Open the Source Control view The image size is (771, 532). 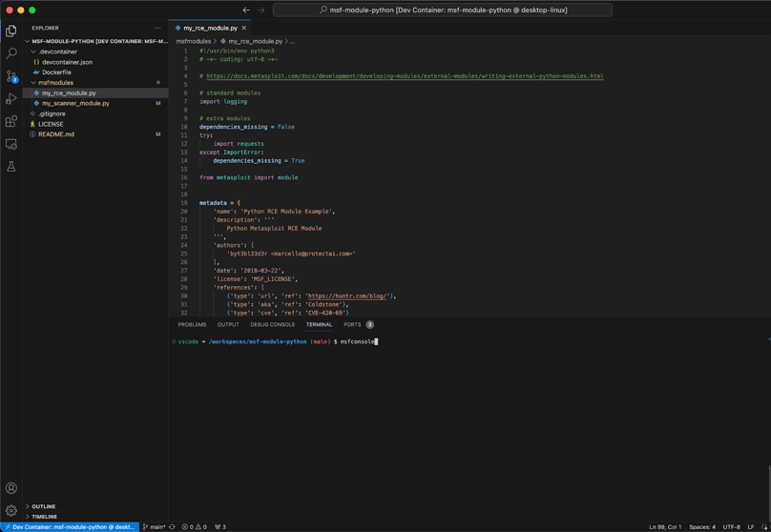(11, 76)
